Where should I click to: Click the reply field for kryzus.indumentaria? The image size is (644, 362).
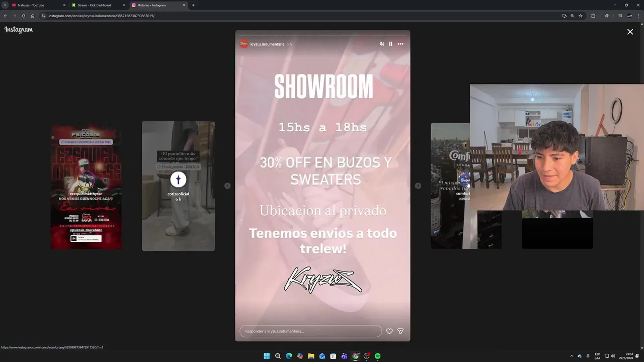point(310,331)
